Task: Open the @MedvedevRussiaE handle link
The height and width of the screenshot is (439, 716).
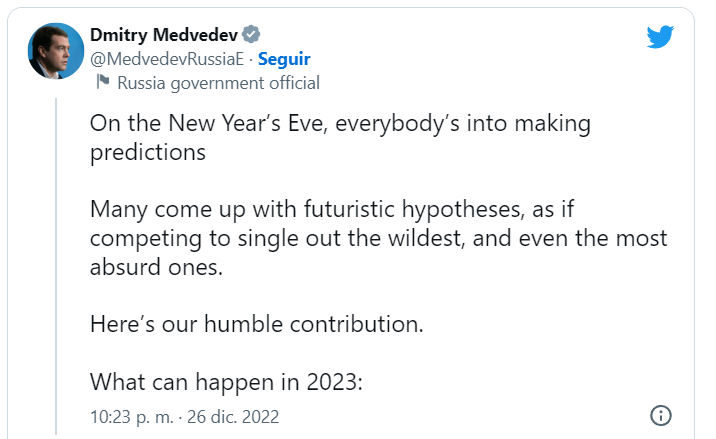Action: (166, 59)
